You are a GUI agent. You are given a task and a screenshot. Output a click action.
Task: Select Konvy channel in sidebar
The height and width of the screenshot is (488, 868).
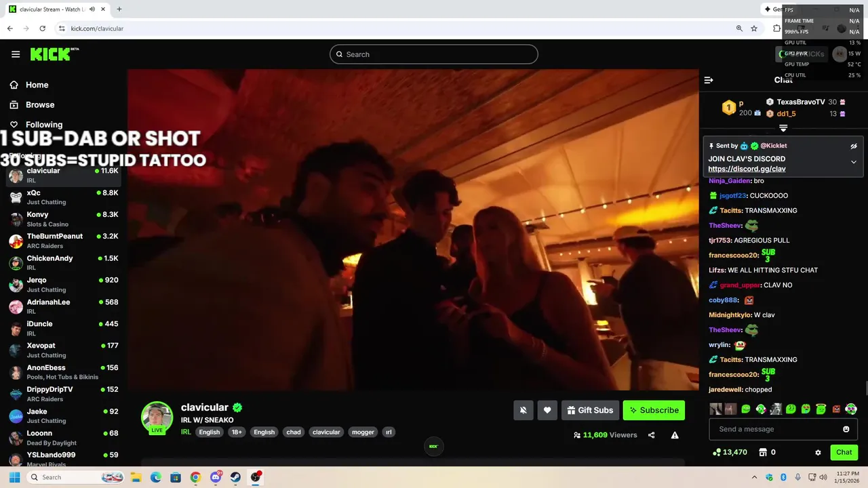64,219
